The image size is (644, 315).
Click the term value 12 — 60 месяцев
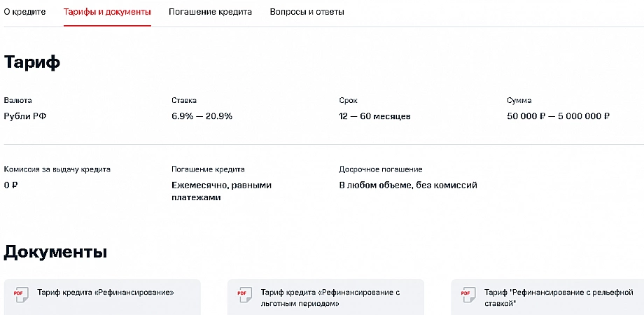click(374, 116)
